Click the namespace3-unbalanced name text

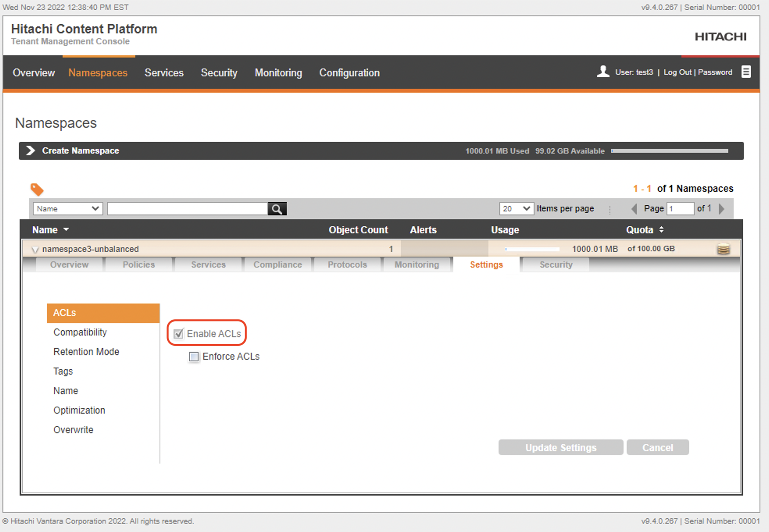click(x=90, y=249)
